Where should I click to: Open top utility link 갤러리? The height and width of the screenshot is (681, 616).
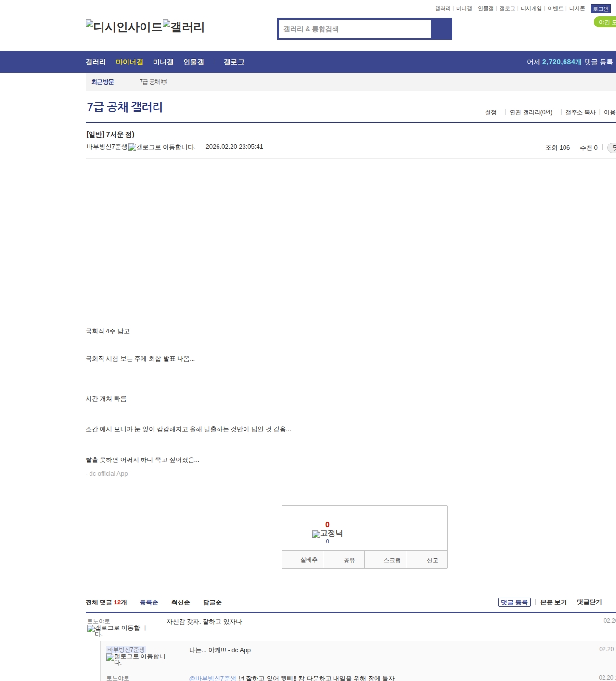pyautogui.click(x=443, y=9)
